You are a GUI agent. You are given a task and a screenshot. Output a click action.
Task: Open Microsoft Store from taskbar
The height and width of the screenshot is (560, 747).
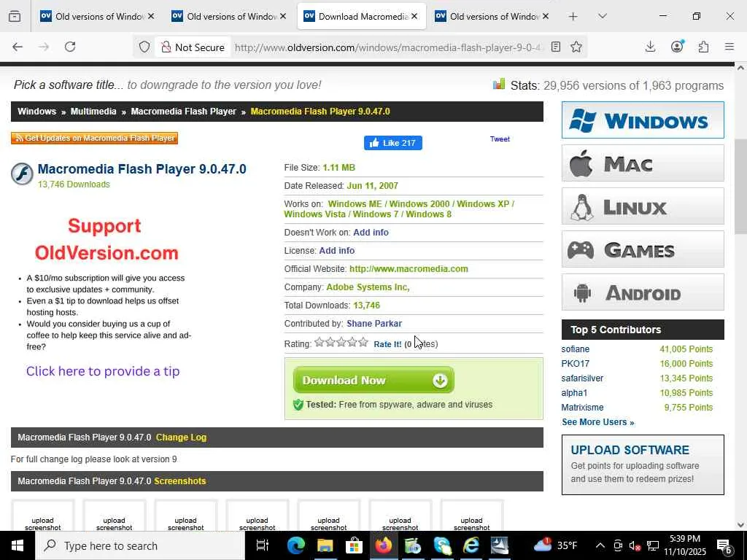354,545
